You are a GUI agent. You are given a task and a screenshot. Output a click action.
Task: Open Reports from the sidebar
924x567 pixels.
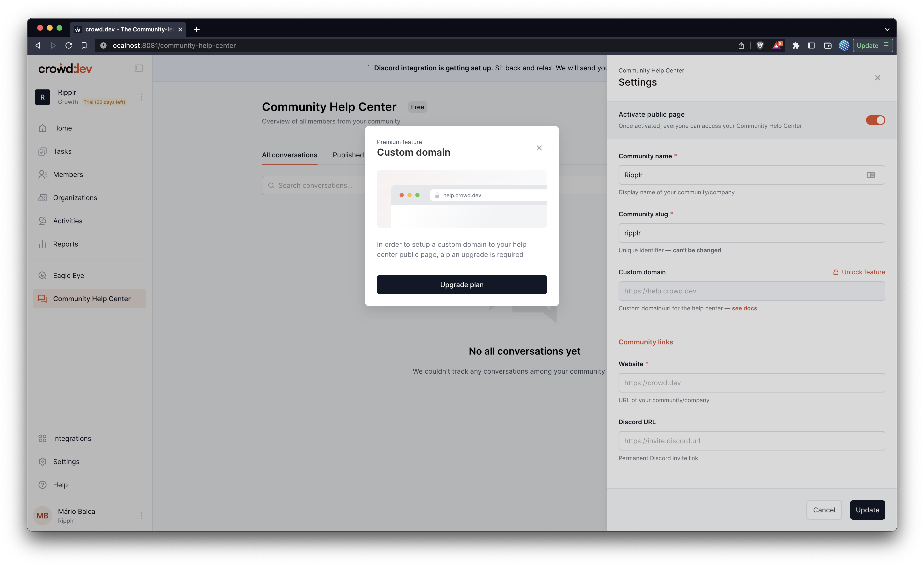pyautogui.click(x=65, y=244)
